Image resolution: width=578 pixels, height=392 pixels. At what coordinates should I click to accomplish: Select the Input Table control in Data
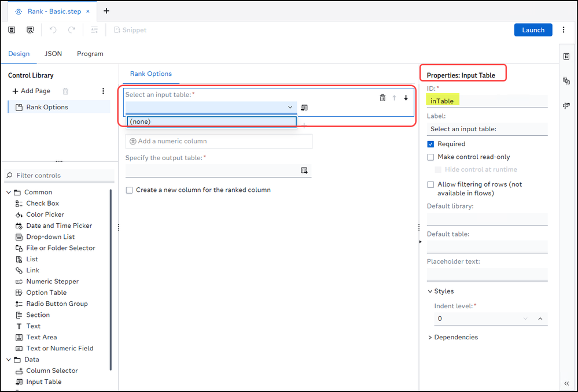(x=43, y=382)
